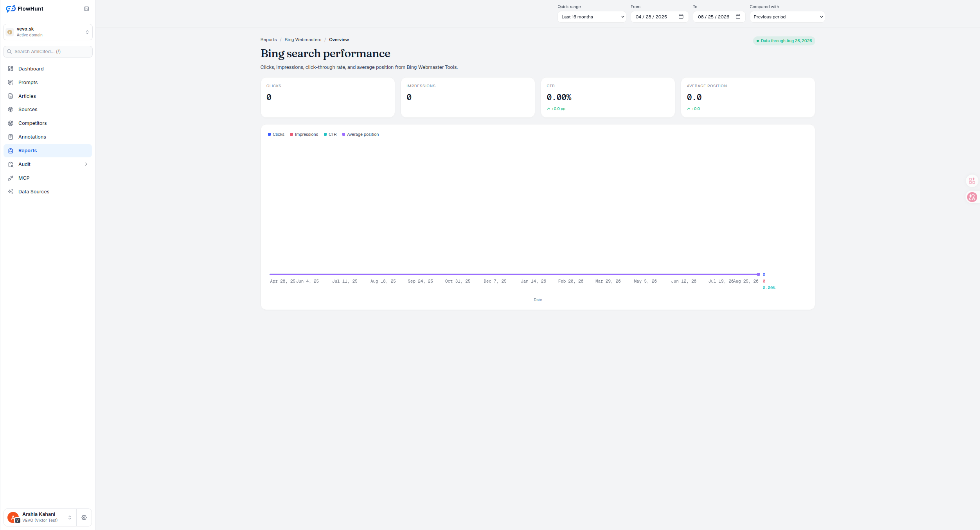Click the Sources broadcast icon

[11, 110]
